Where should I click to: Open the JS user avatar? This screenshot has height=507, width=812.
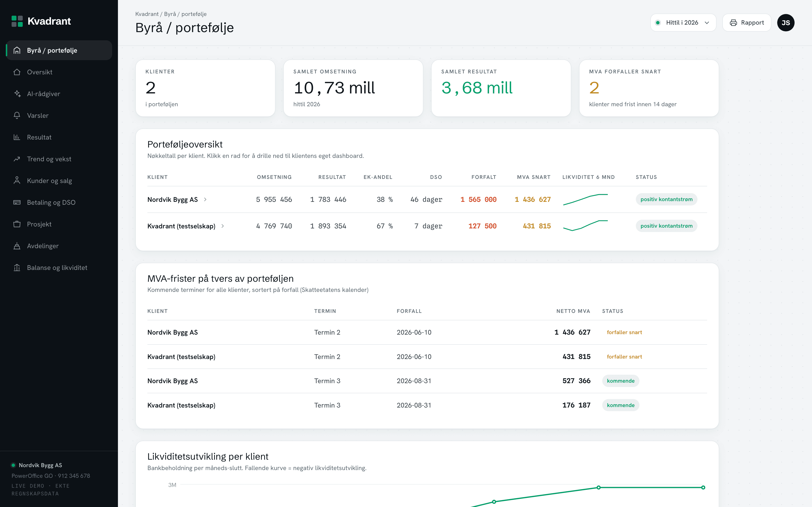[x=785, y=22]
